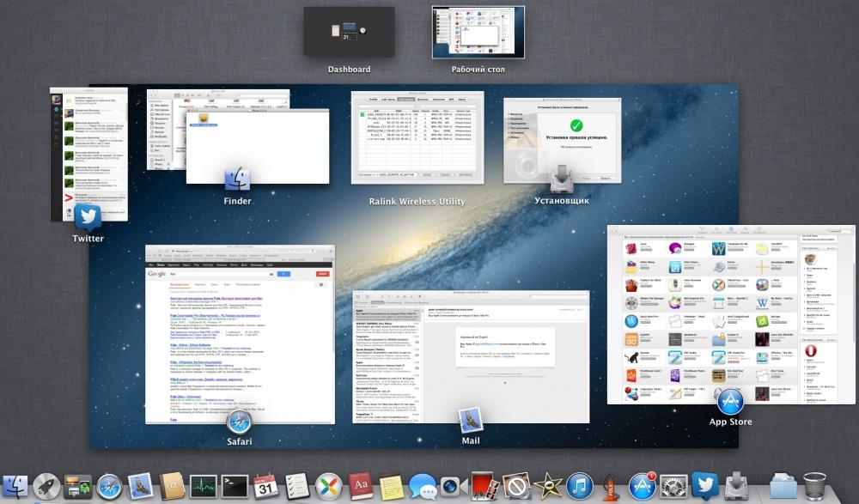Open yellow Notes pad in Dock

(x=391, y=487)
